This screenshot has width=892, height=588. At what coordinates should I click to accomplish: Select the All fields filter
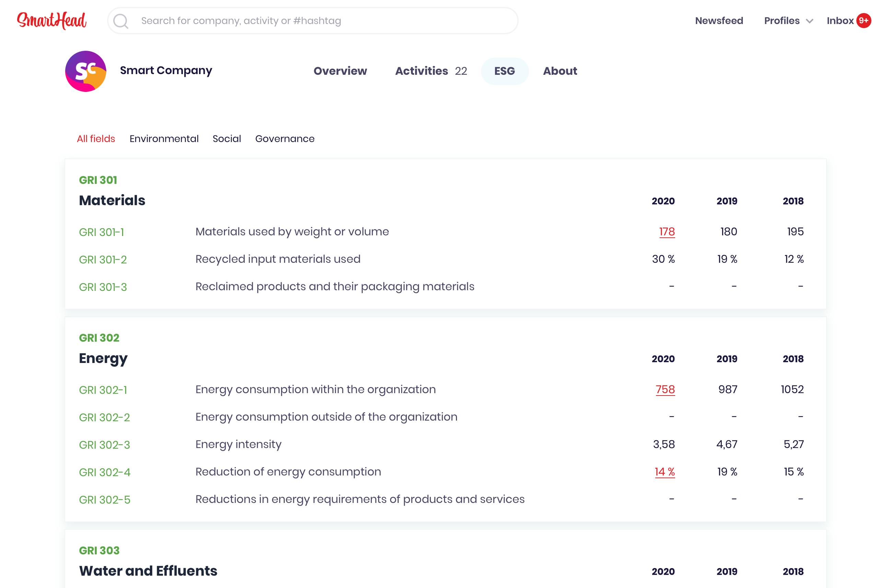click(96, 139)
